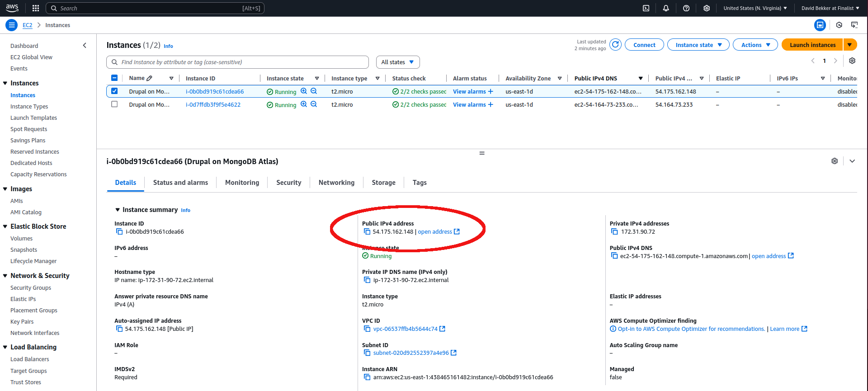This screenshot has width=868, height=391.
Task: Click the EC2 breadcrumb link
Action: point(28,25)
